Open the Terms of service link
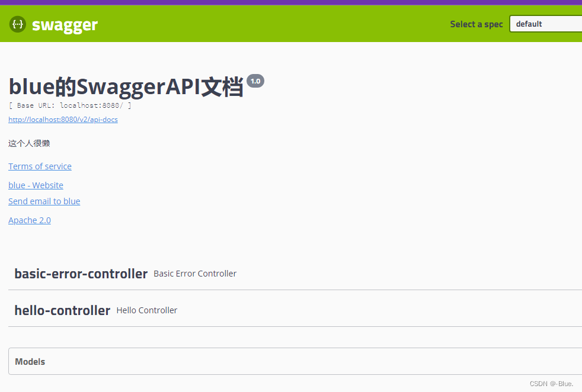The image size is (582, 392). pos(40,166)
